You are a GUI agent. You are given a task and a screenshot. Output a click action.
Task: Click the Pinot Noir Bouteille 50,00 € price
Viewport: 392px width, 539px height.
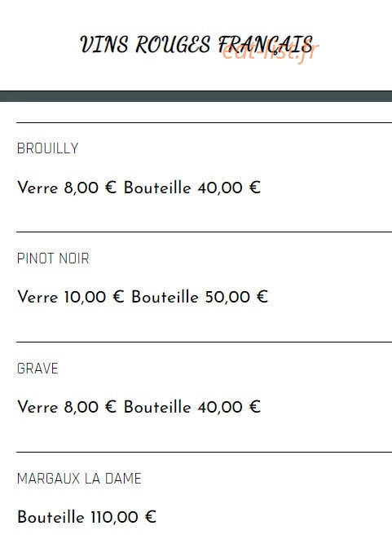click(200, 298)
